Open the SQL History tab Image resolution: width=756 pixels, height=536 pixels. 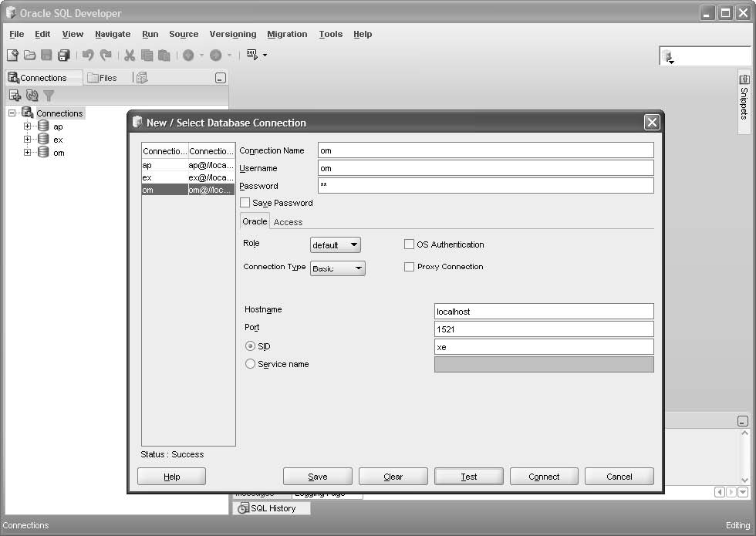point(272,508)
